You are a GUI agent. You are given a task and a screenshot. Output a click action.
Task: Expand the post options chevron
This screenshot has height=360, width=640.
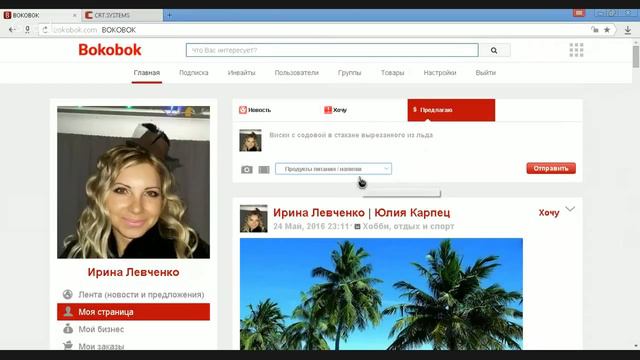pyautogui.click(x=570, y=209)
